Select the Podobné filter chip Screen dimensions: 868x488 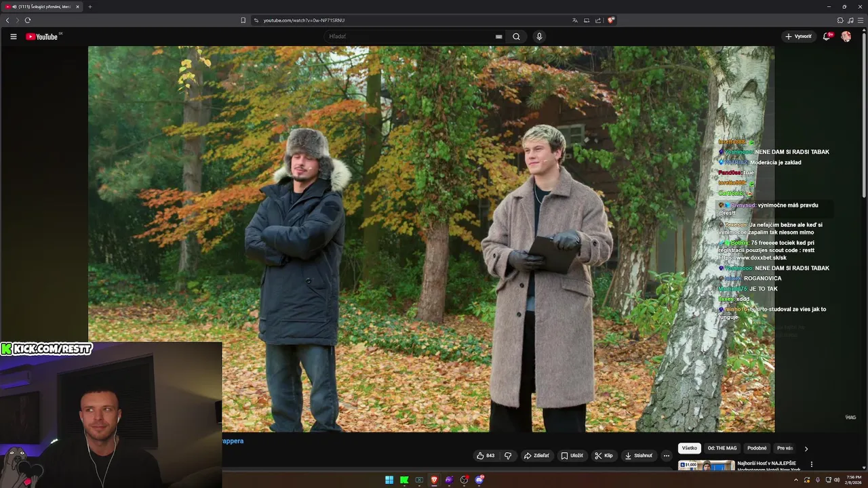(757, 448)
